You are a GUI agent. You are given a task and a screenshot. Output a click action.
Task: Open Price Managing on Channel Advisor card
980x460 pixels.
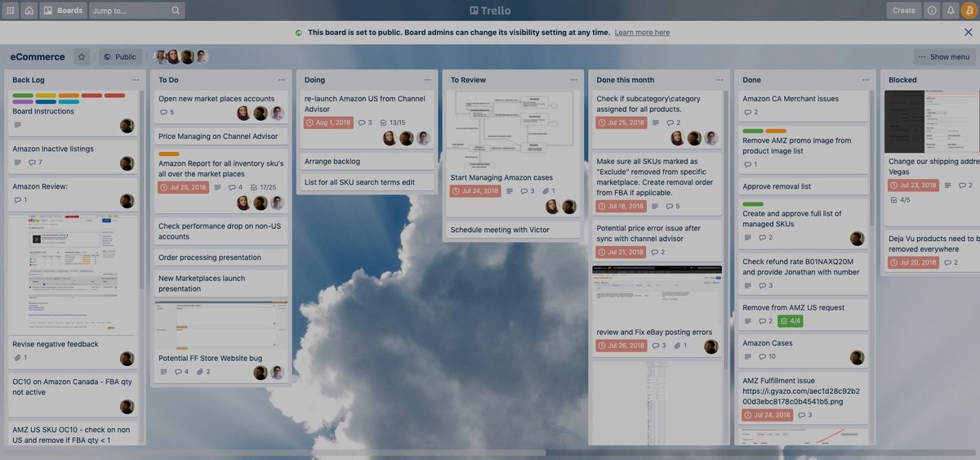[221, 136]
